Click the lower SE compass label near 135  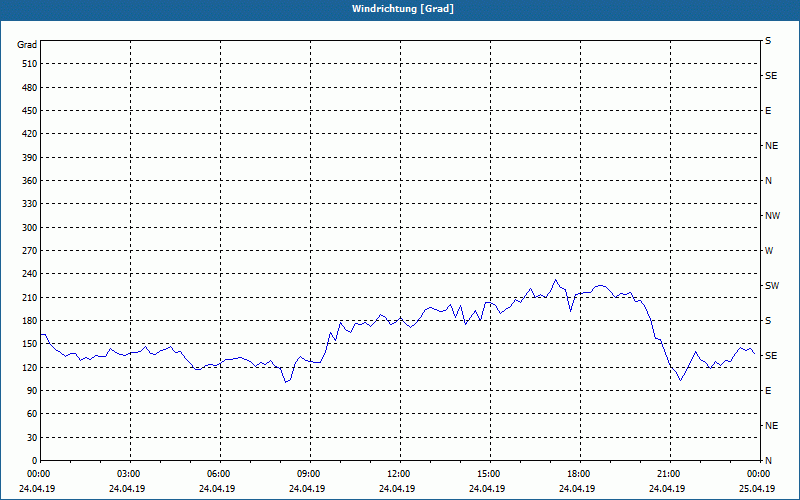coord(771,356)
